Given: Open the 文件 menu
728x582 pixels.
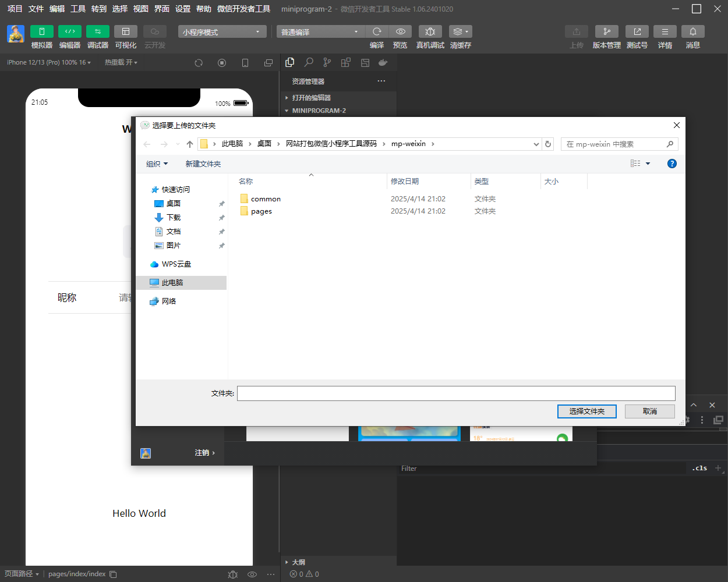Looking at the screenshot, I should pos(36,9).
